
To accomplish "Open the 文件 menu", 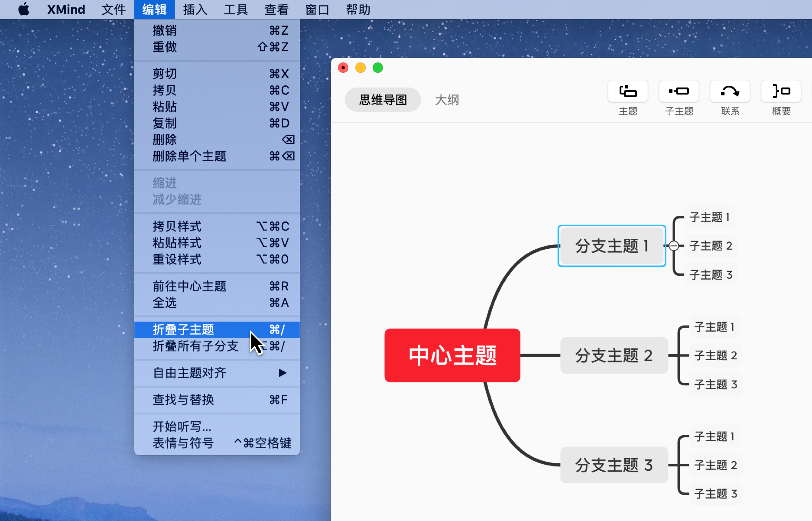I will pos(113,9).
